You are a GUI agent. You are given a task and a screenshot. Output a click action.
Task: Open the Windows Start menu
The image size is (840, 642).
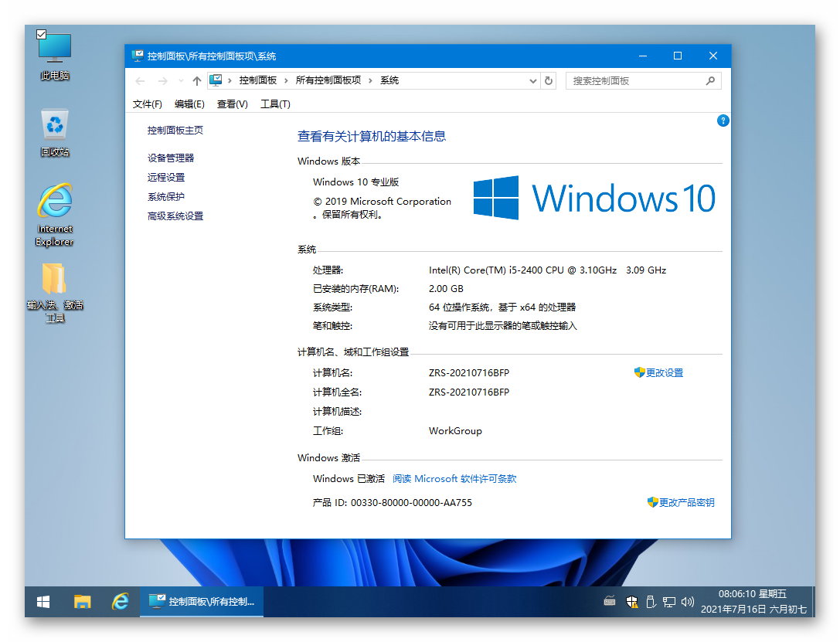pos(43,602)
